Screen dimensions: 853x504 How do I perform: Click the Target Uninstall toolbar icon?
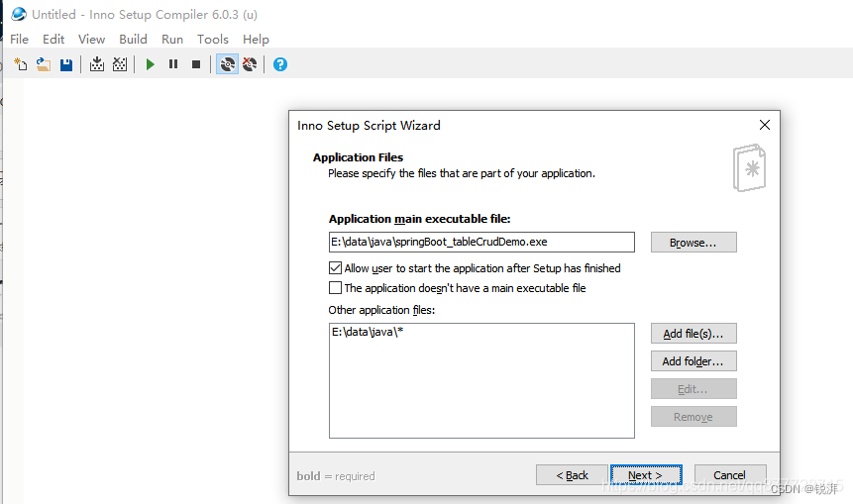[x=250, y=64]
